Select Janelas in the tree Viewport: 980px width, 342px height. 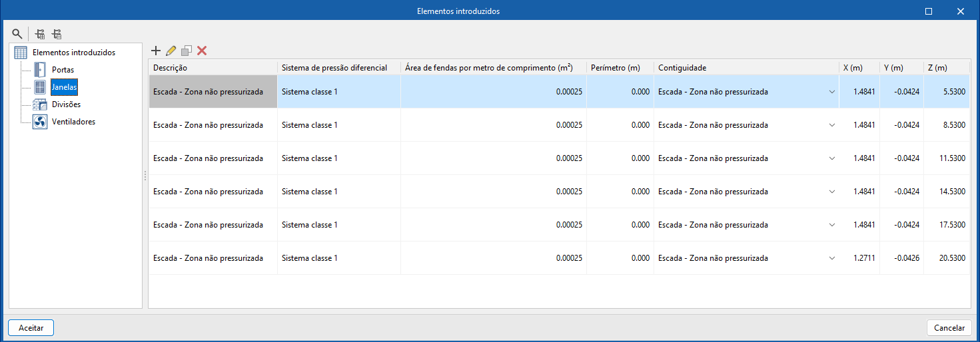(x=65, y=87)
